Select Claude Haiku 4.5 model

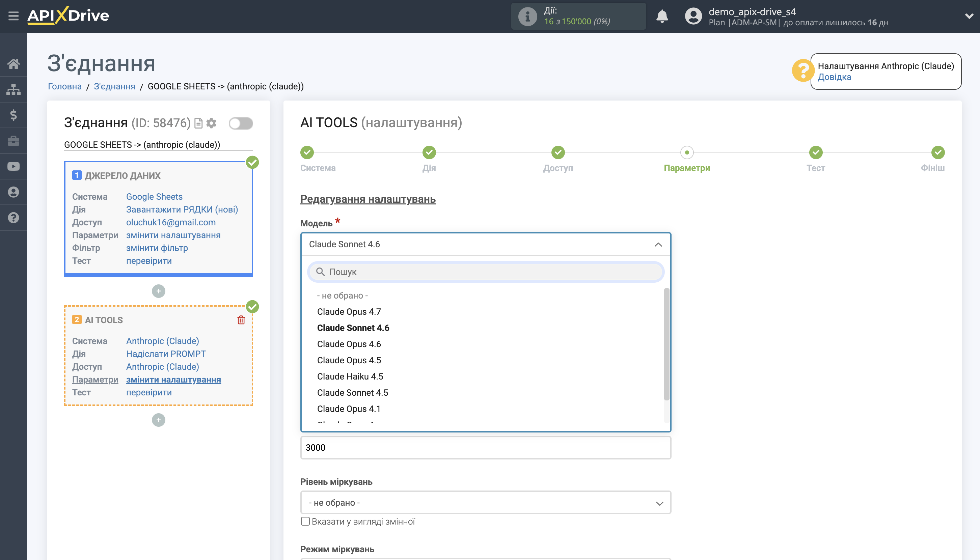tap(350, 376)
